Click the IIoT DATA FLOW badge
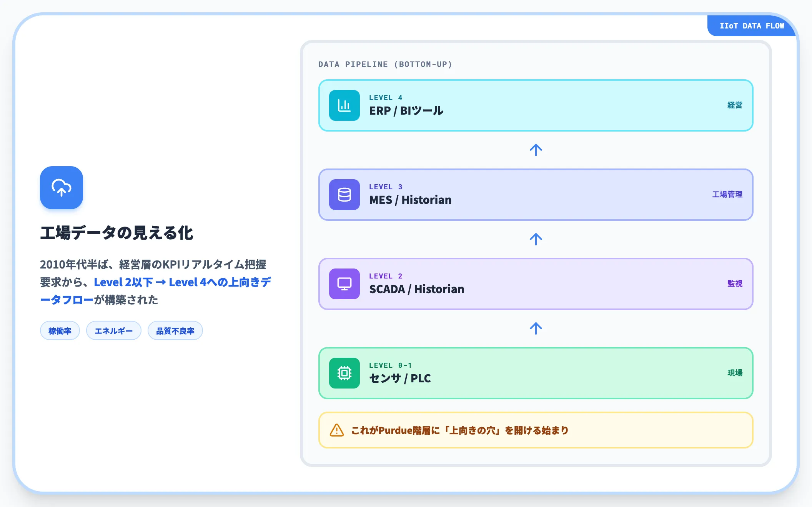812x507 pixels. coord(752,26)
